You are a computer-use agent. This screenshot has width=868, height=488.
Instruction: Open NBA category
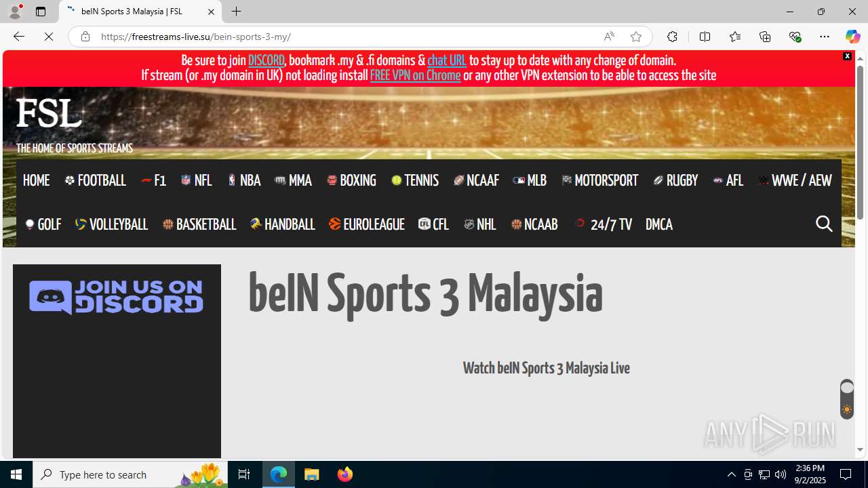[x=244, y=180]
